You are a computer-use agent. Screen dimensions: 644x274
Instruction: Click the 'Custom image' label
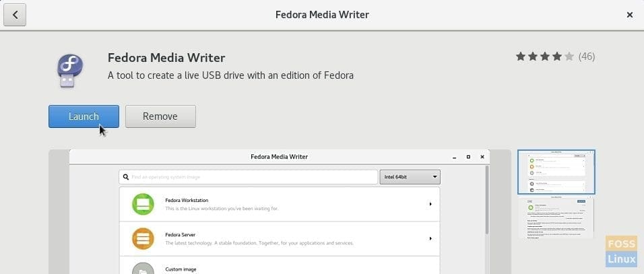[181, 269]
